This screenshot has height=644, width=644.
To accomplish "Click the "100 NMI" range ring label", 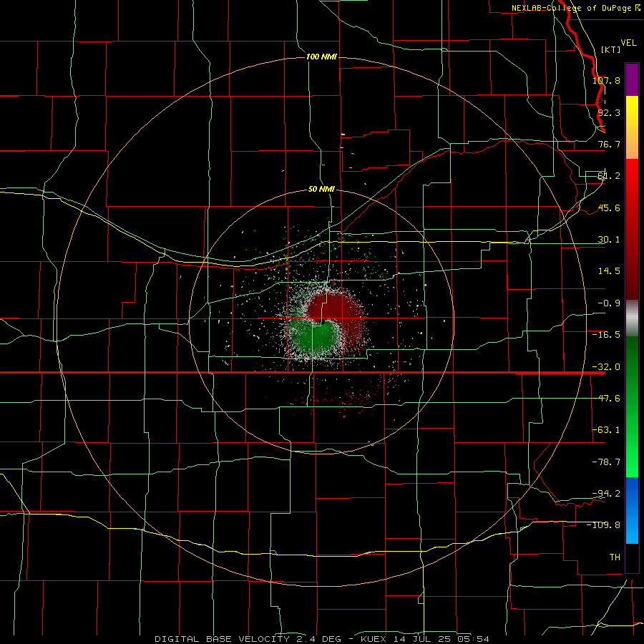I will click(321, 57).
